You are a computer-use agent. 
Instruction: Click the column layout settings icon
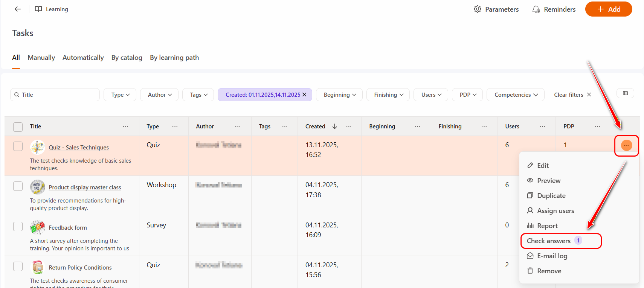tap(625, 93)
